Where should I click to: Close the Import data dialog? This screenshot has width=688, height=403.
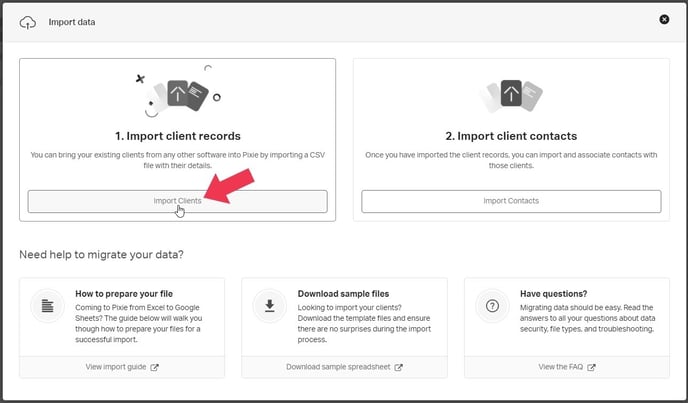663,19
